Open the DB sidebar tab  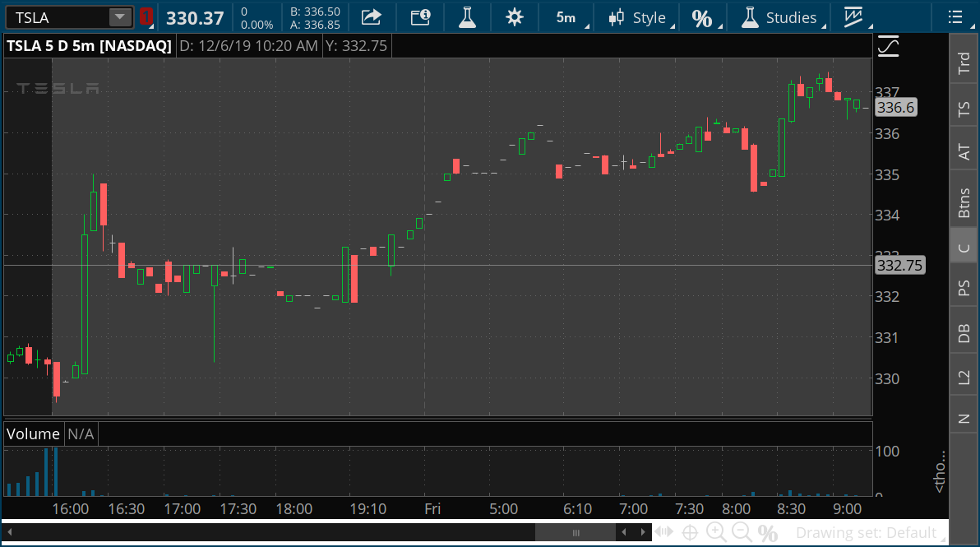click(964, 334)
